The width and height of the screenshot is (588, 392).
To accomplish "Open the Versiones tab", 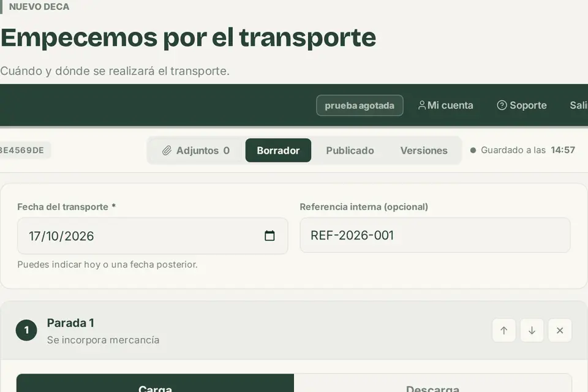I will point(424,151).
